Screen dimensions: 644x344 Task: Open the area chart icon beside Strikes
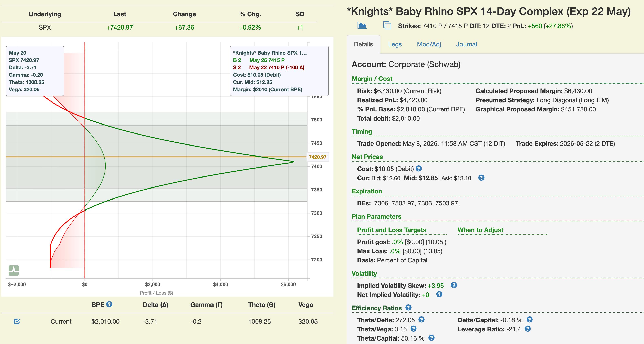point(362,25)
